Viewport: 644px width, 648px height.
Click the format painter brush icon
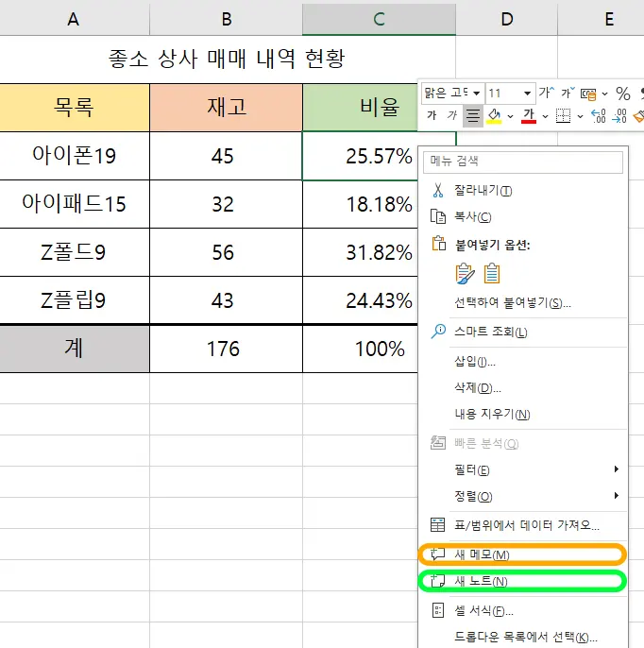[x=638, y=116]
